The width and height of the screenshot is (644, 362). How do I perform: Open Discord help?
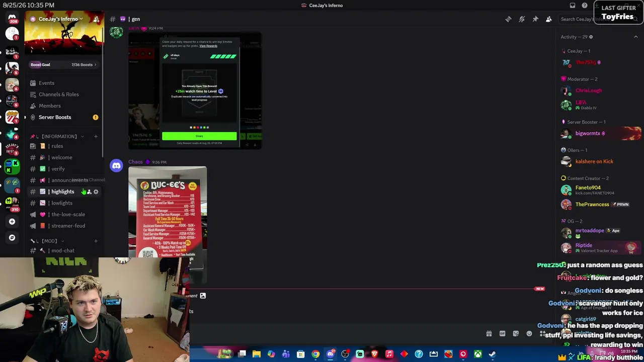point(585,6)
